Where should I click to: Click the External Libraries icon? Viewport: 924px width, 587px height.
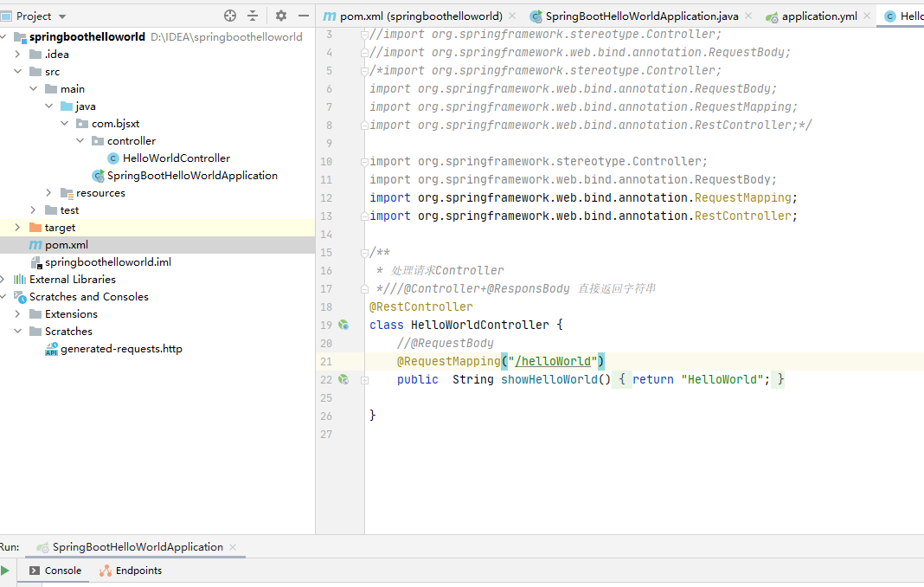click(20, 280)
